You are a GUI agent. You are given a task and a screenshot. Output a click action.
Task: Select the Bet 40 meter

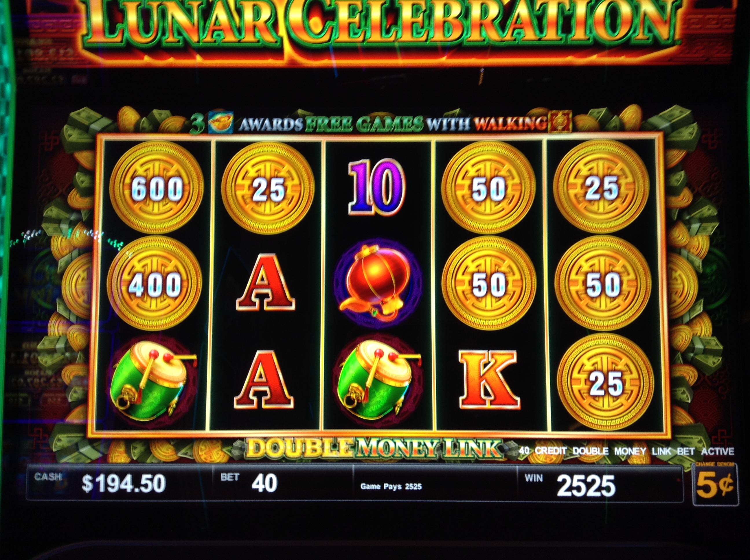pyautogui.click(x=283, y=483)
